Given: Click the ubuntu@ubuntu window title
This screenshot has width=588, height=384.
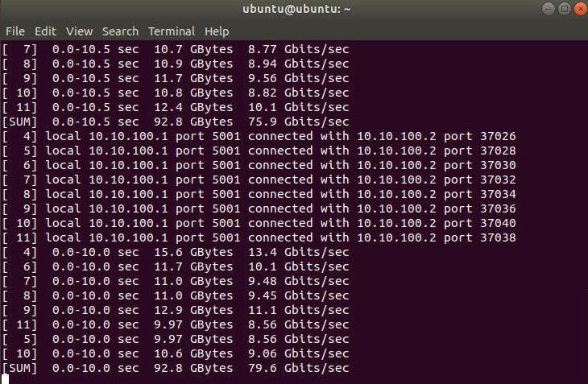Looking at the screenshot, I should click(x=294, y=10).
